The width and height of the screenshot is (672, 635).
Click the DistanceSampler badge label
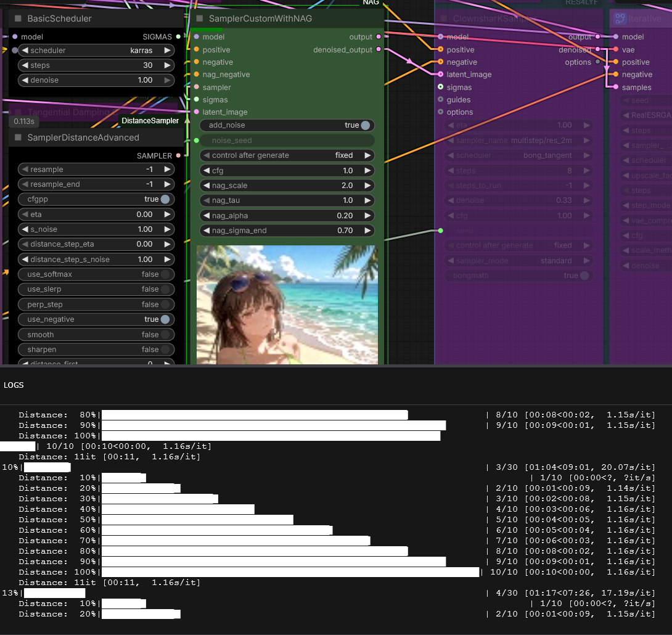click(150, 121)
